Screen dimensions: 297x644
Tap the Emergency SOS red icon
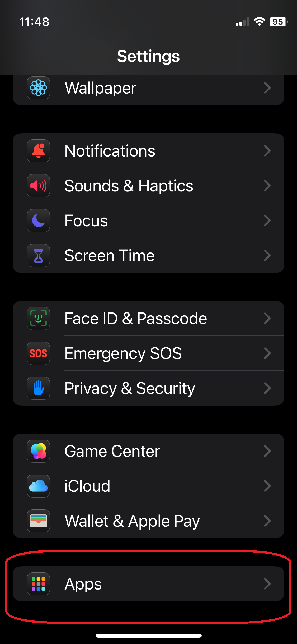click(38, 353)
